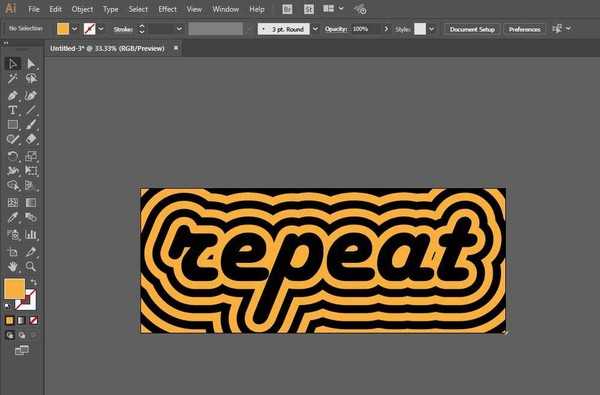The height and width of the screenshot is (395, 600).
Task: Swap fill and stroke colors
Action: pos(34,282)
